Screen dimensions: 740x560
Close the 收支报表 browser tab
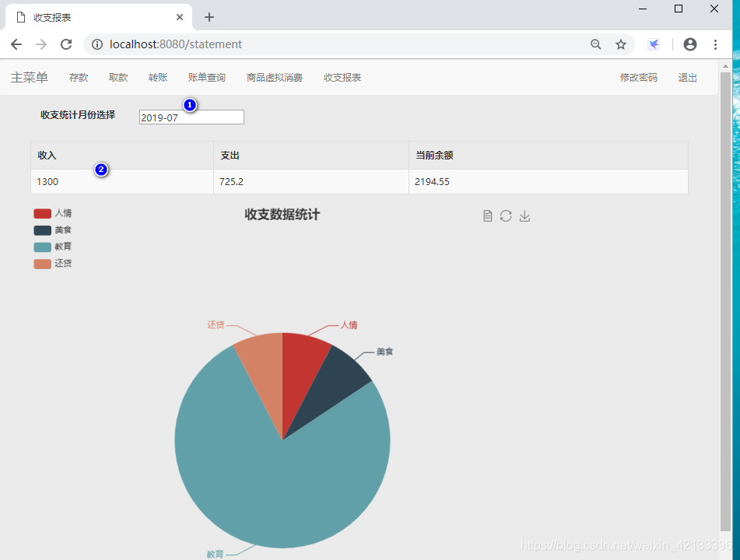click(x=179, y=17)
